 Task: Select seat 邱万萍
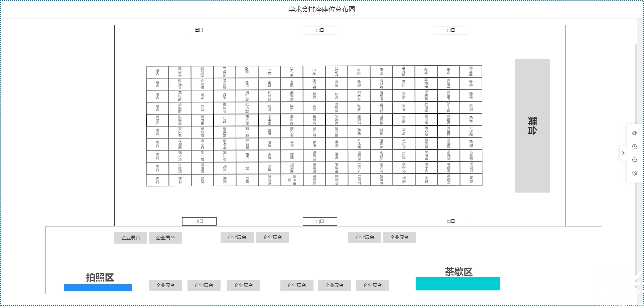pyautogui.click(x=337, y=72)
